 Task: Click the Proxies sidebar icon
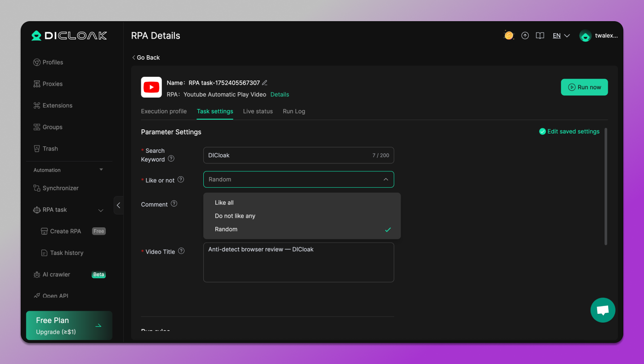(x=37, y=84)
